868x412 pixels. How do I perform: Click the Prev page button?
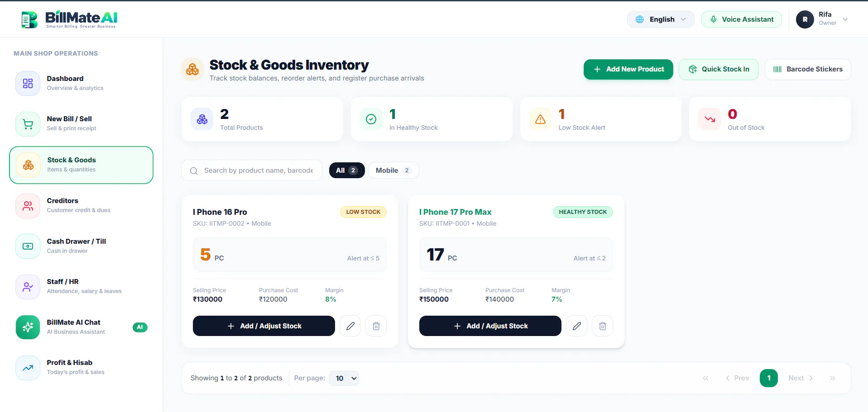click(x=737, y=378)
